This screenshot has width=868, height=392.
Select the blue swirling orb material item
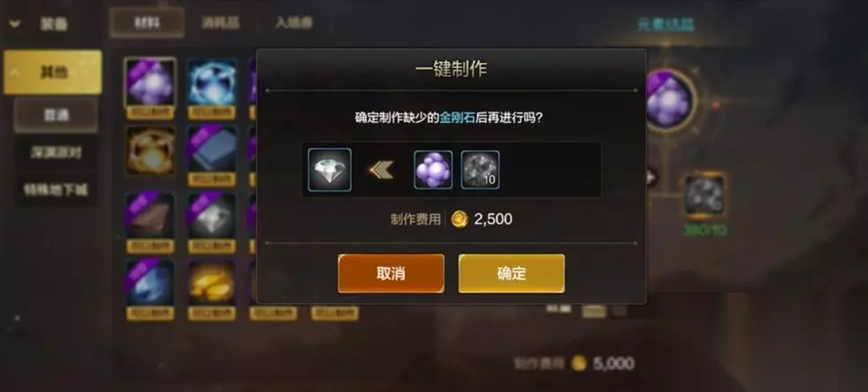click(x=212, y=83)
